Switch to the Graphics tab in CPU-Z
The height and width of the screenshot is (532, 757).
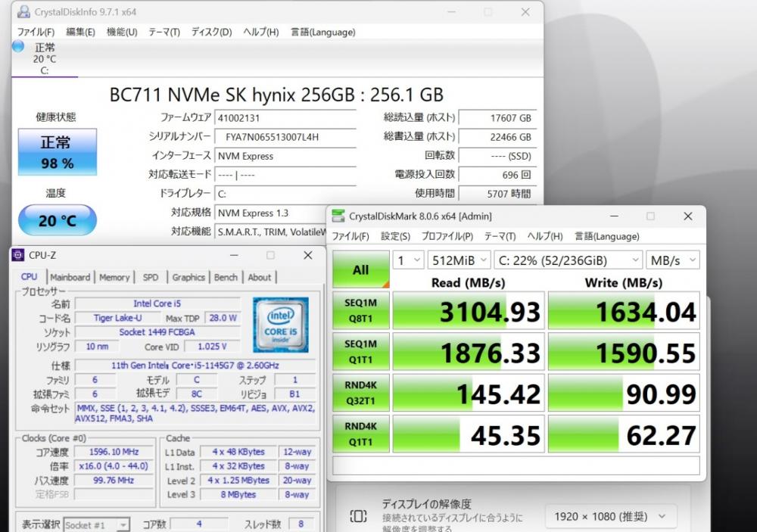[x=188, y=277]
